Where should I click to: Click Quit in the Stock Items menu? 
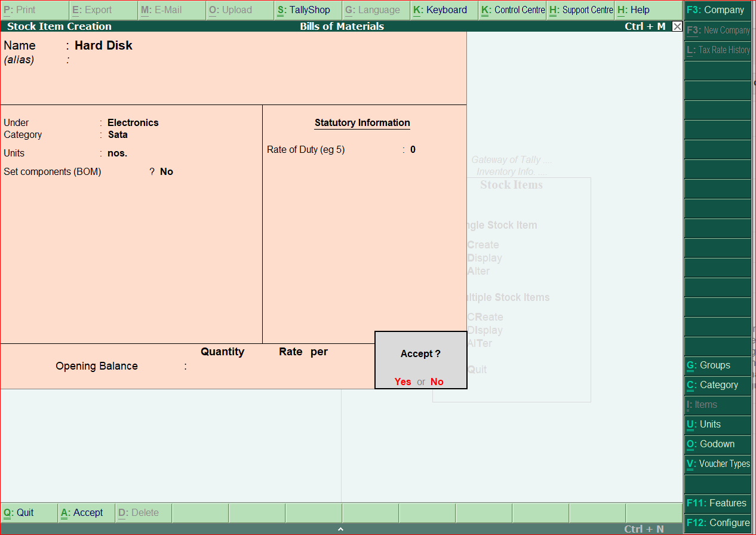pyautogui.click(x=477, y=370)
